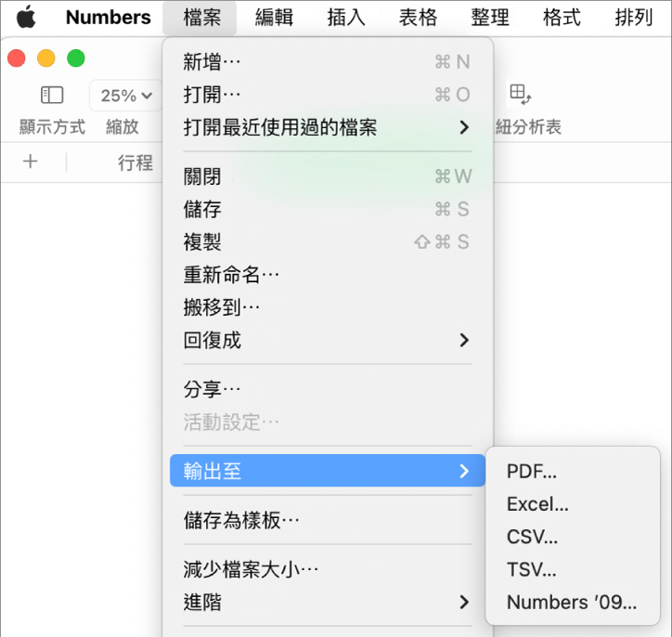Click the pivot table (樞紐分析表) icon
The width and height of the screenshot is (672, 637).
pos(521,94)
